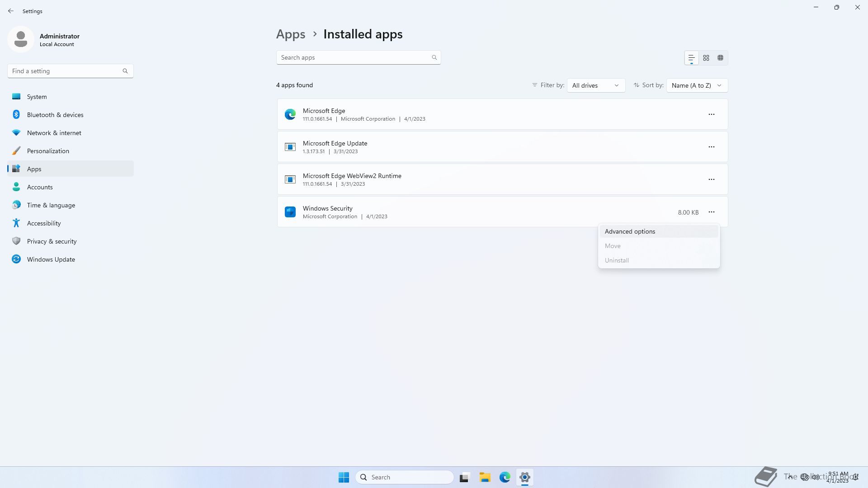Viewport: 868px width, 488px height.
Task: Click the search magnifier in Search apps box
Action: 434,57
